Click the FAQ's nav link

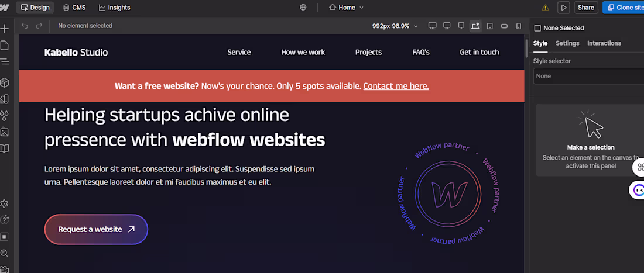point(421,52)
